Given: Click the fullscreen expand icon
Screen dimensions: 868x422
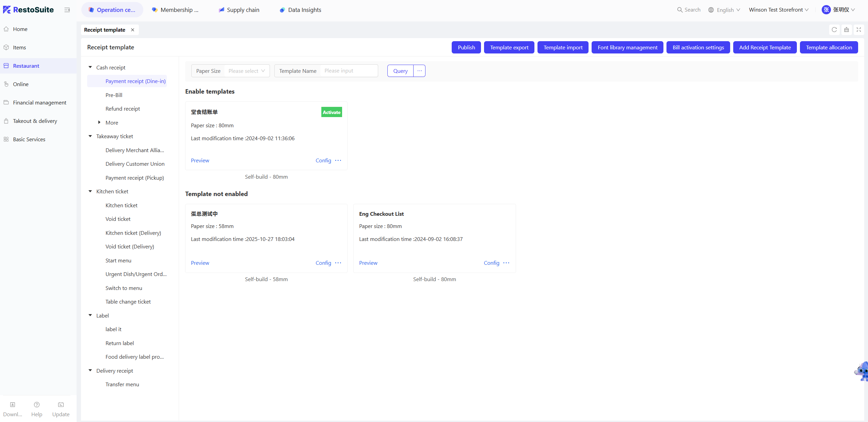Looking at the screenshot, I should [x=858, y=30].
